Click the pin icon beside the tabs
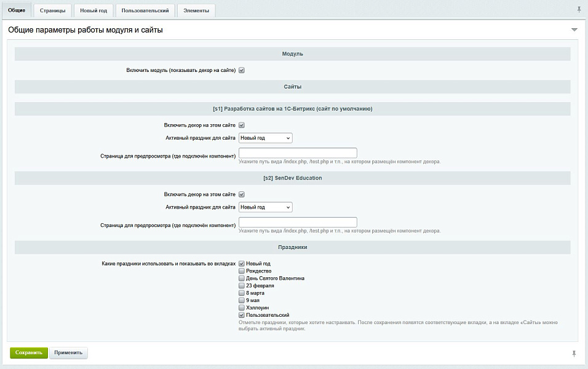 point(579,10)
